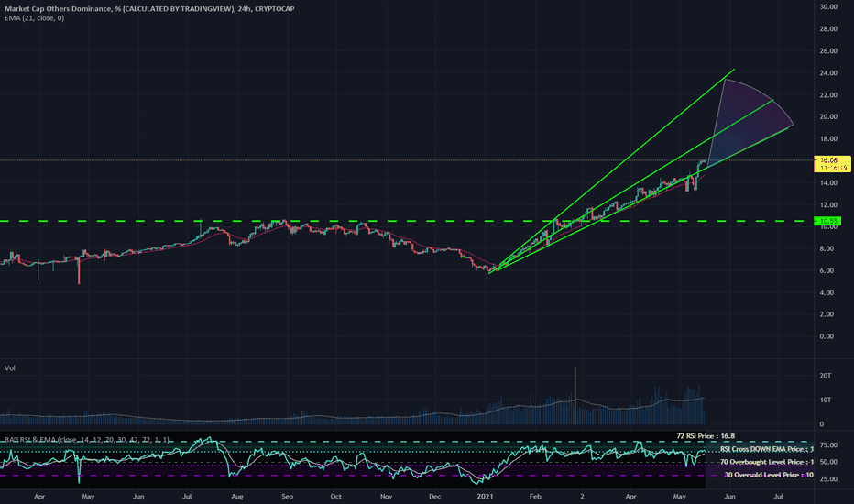Image resolution: width=854 pixels, height=504 pixels.
Task: Click the Oct label on time axis
Action: pos(336,497)
